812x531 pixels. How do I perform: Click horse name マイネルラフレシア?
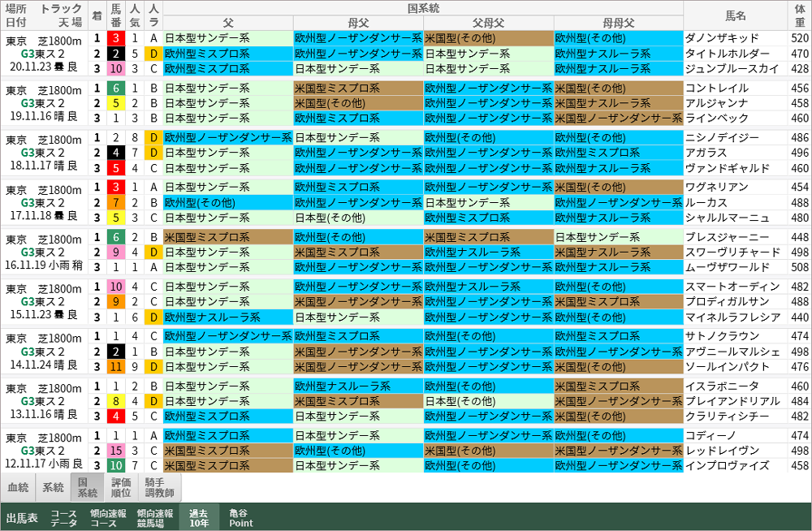[732, 317]
